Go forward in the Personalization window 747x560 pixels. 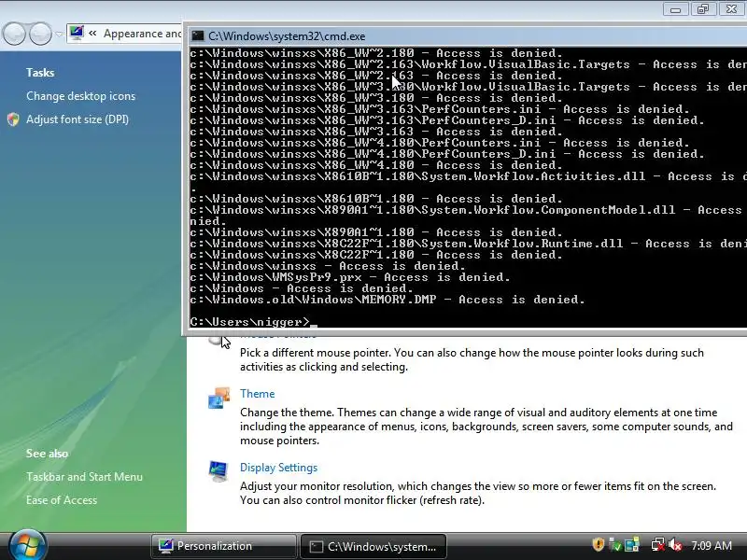[40, 35]
